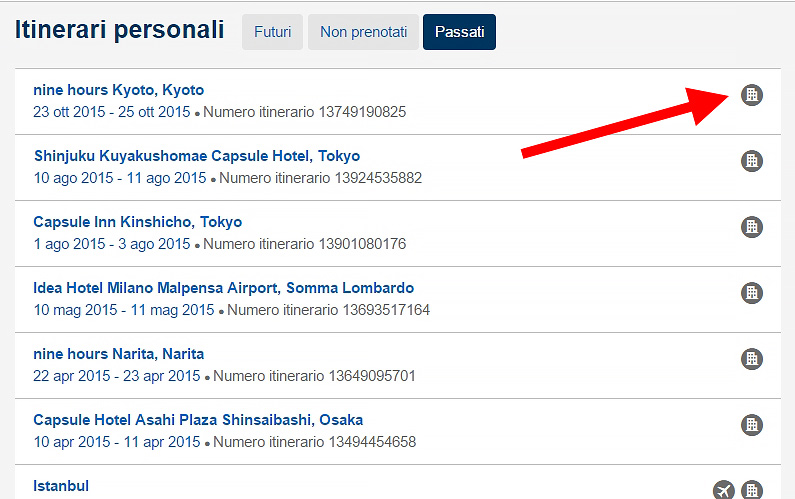
Task: Open the Istanbul itinerary link
Action: 61,486
